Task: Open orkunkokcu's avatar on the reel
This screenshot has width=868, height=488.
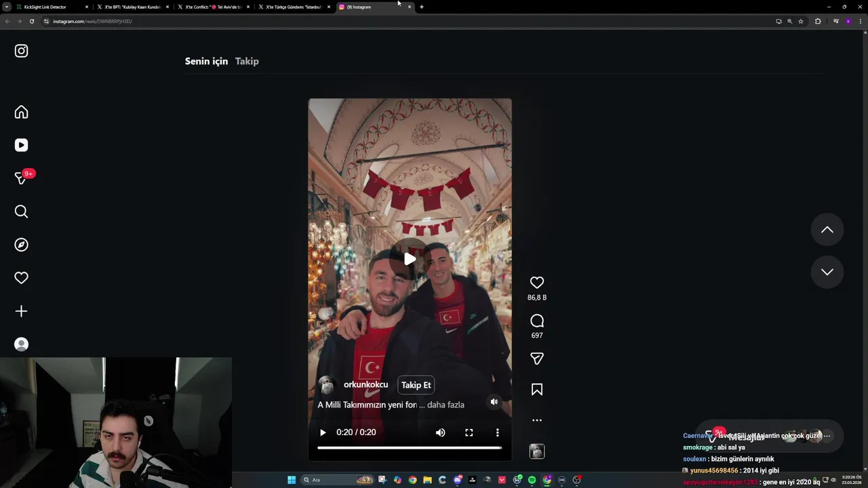Action: [x=327, y=385]
